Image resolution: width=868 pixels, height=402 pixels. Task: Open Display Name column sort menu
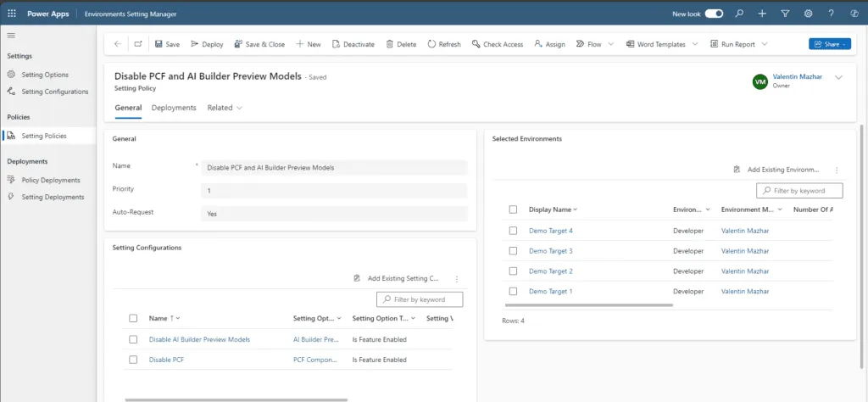(x=553, y=209)
